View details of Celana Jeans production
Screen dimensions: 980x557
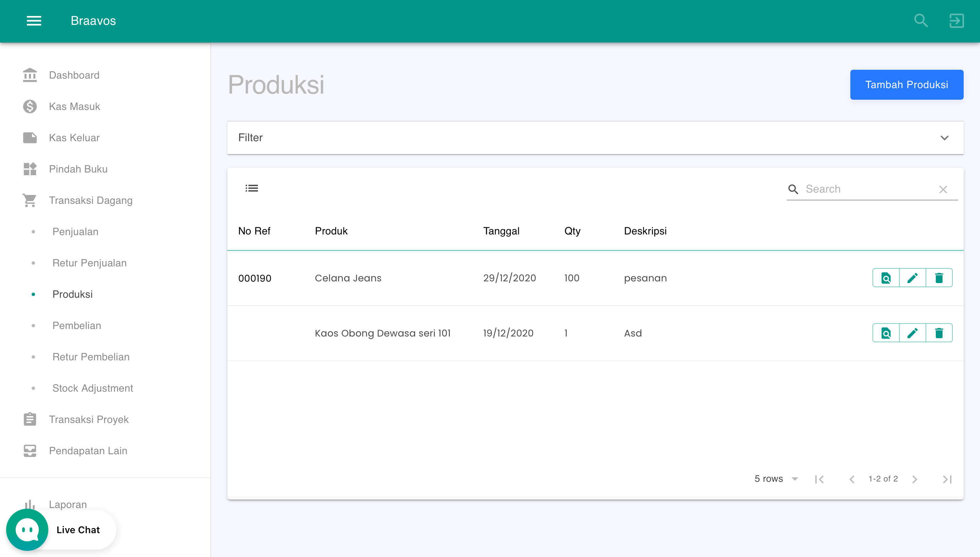click(886, 278)
